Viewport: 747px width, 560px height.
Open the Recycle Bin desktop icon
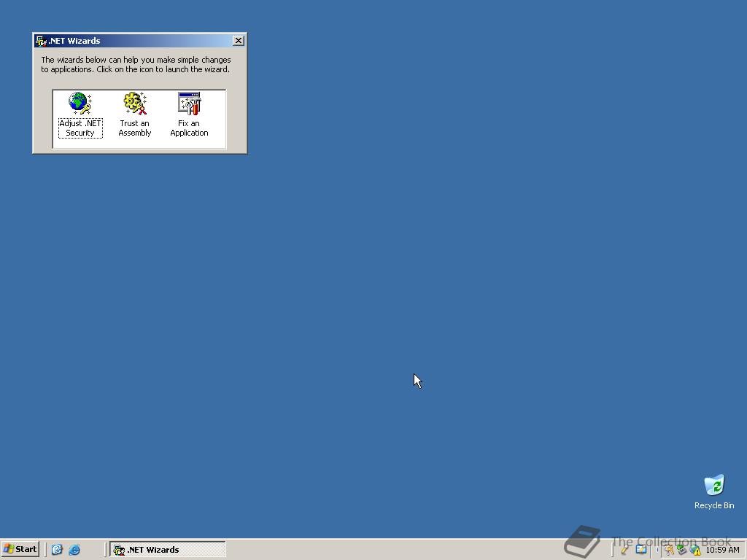click(713, 492)
